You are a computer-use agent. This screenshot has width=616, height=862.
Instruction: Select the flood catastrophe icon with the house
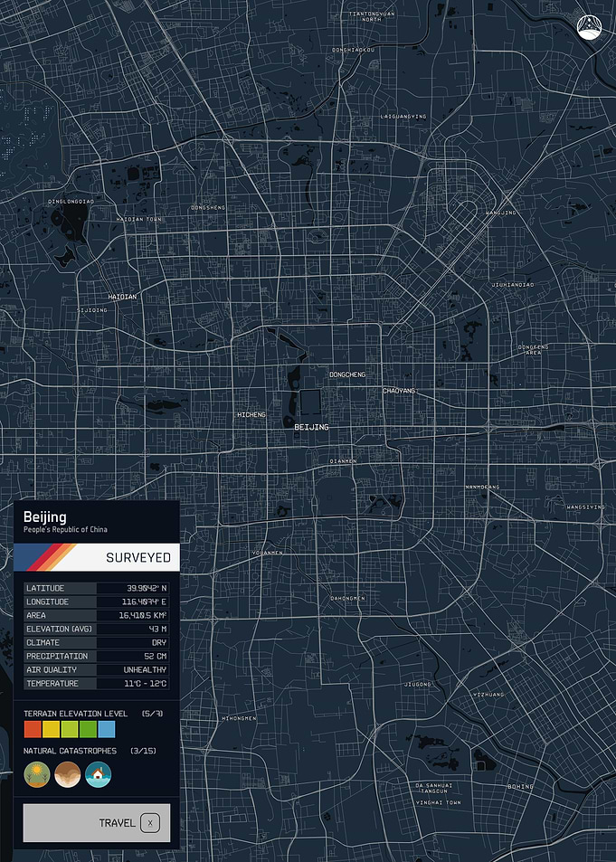(x=99, y=774)
